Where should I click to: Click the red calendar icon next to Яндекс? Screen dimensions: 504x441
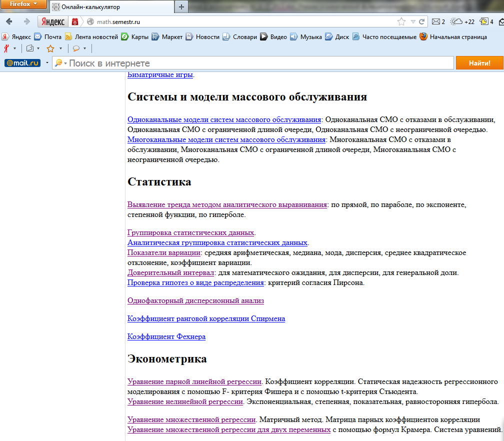coord(75,22)
